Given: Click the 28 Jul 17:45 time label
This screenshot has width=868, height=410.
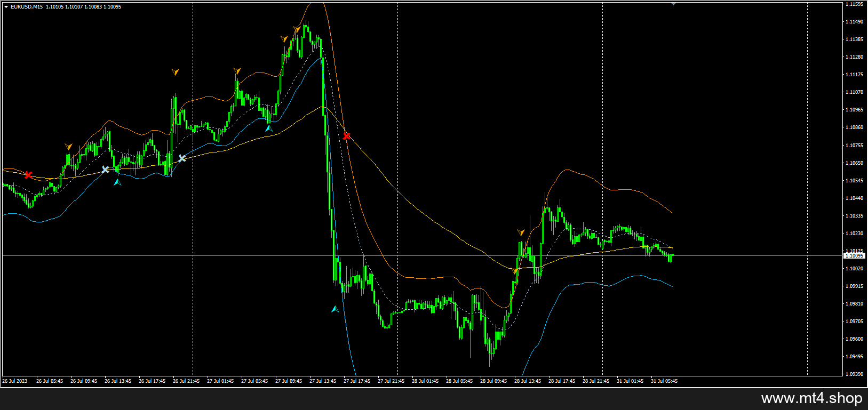Looking at the screenshot, I should [562, 381].
